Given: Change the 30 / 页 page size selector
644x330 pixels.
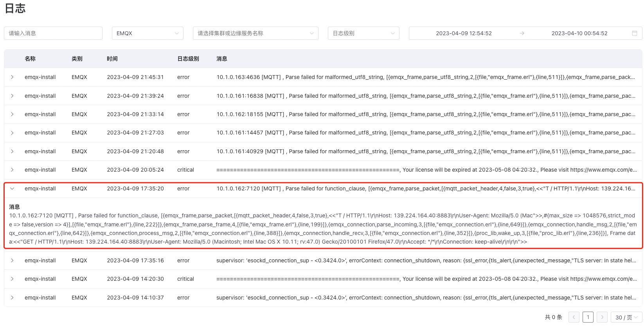Looking at the screenshot, I should 626,317.
